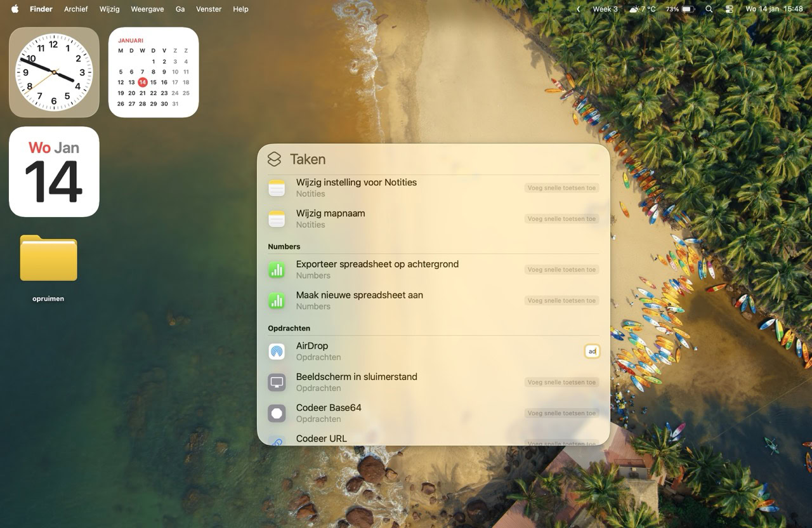Screen dimensions: 812x528
Task: Click the AirDrop task icon
Action: (x=277, y=352)
